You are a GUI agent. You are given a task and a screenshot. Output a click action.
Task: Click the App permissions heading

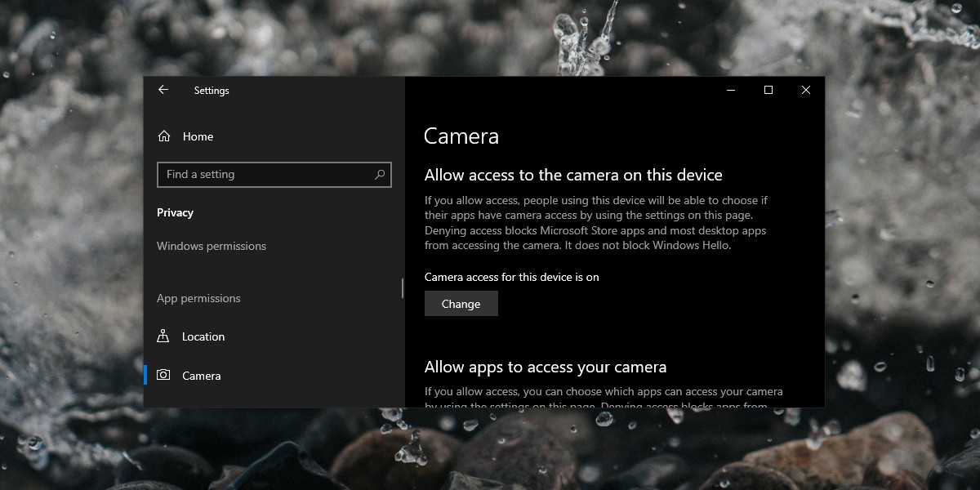198,298
